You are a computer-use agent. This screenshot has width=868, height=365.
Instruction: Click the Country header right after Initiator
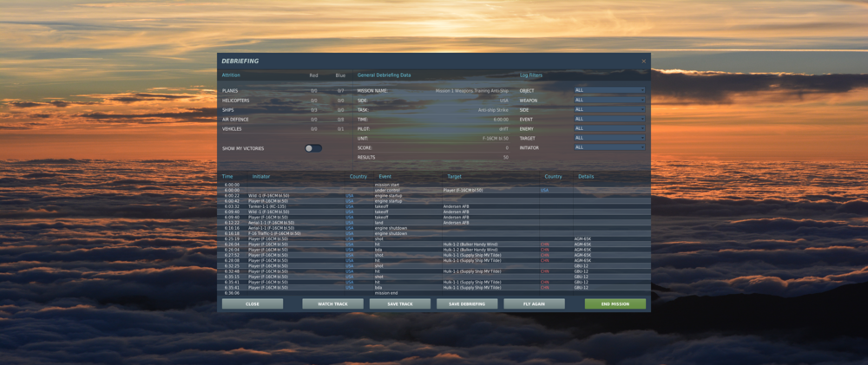click(x=358, y=176)
